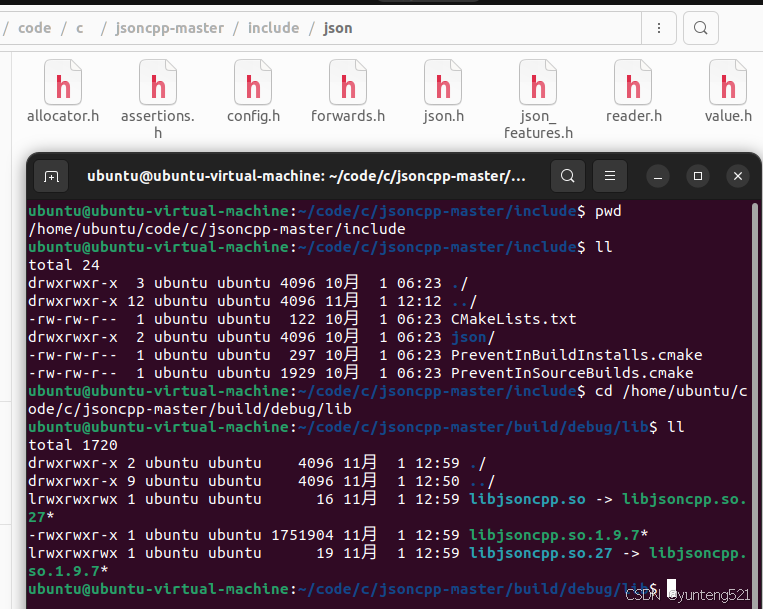Click terminal cursor at last prompt
The image size is (763, 609).
(x=672, y=587)
